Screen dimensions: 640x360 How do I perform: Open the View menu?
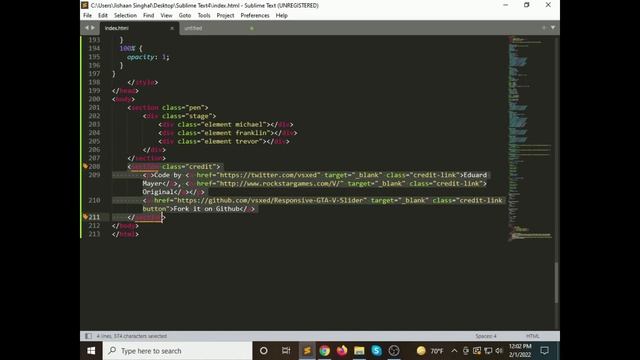[x=166, y=16]
